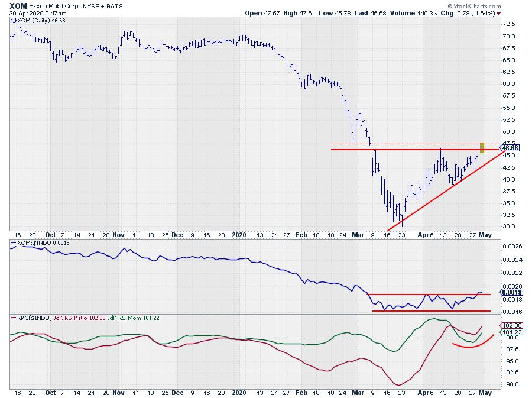Click the Mar marker under the price panel

358,235
